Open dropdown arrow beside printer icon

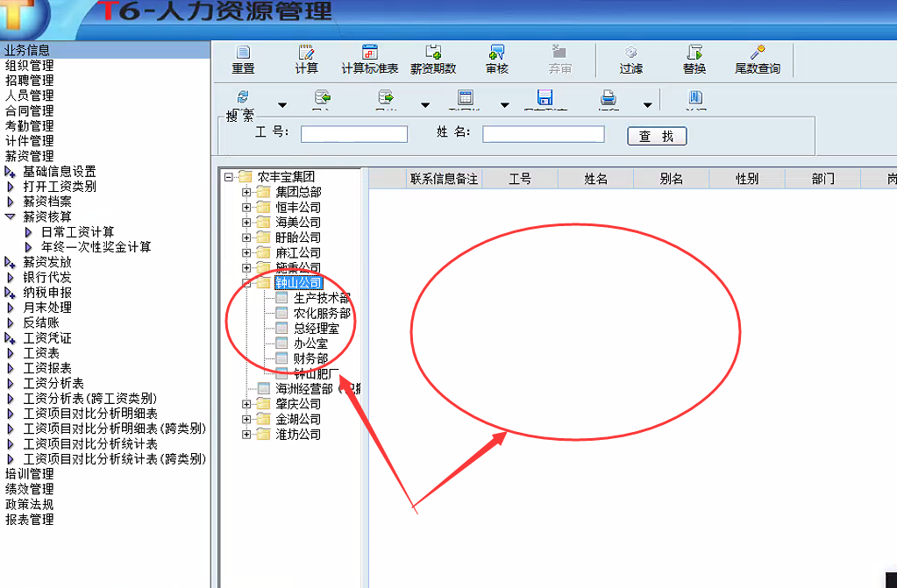[x=648, y=104]
